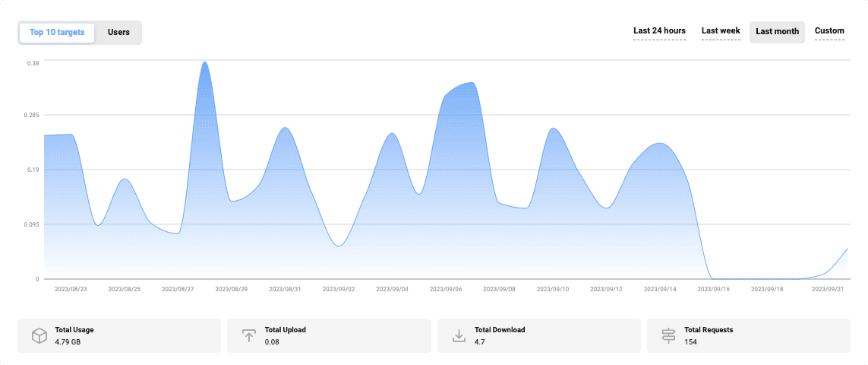The image size is (868, 365).
Task: Click the chart's highest peak near 2023/08/28
Action: [x=205, y=62]
